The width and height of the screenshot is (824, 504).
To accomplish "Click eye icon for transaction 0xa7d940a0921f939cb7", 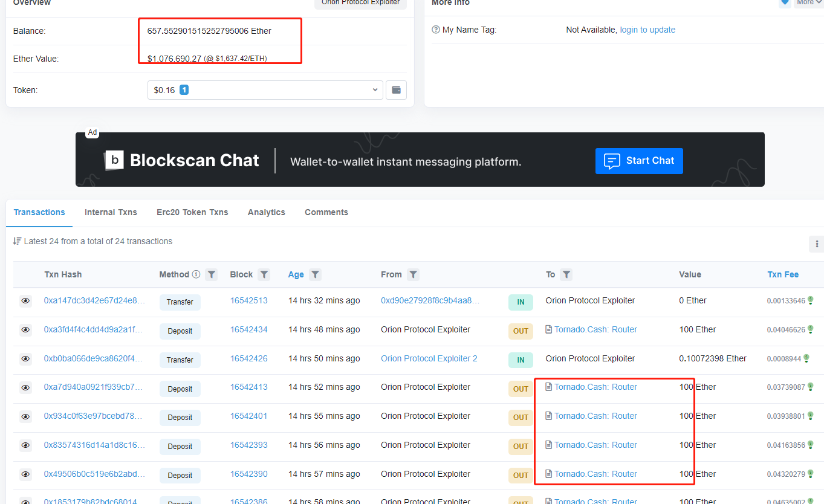I will (25, 387).
